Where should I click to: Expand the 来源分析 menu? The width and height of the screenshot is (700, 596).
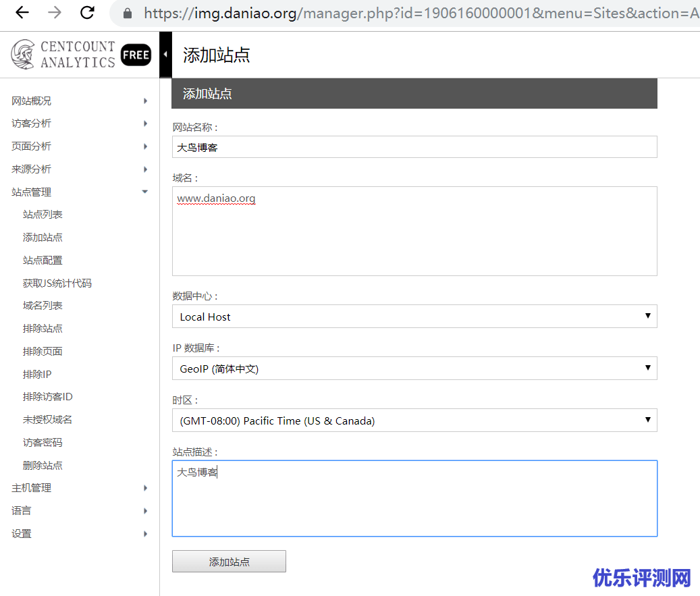(x=80, y=169)
